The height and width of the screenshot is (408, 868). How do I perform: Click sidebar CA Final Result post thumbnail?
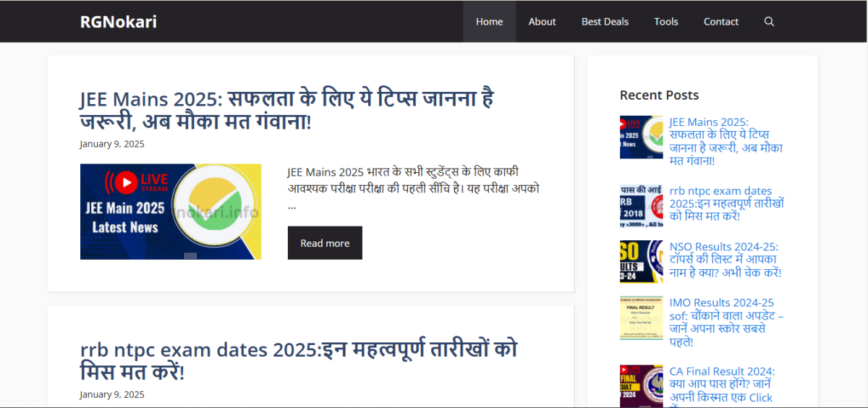(642, 386)
